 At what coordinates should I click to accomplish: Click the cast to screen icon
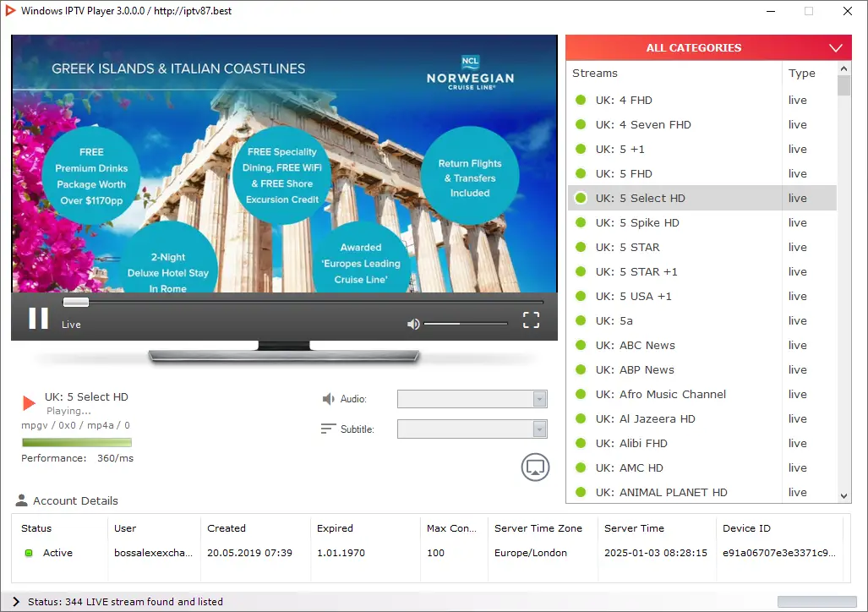[535, 467]
